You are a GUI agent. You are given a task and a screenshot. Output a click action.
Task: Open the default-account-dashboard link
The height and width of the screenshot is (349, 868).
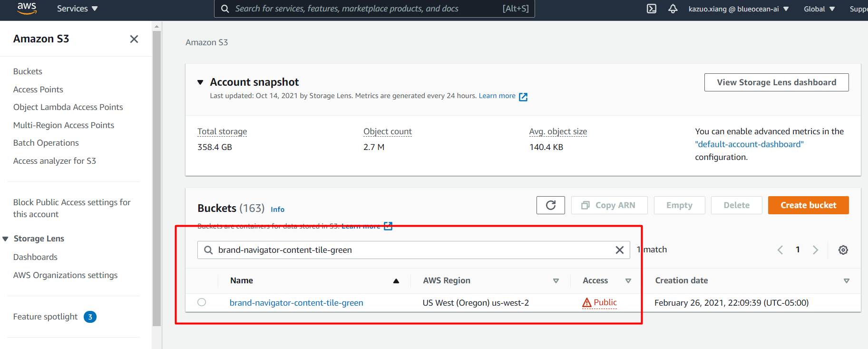pyautogui.click(x=749, y=144)
